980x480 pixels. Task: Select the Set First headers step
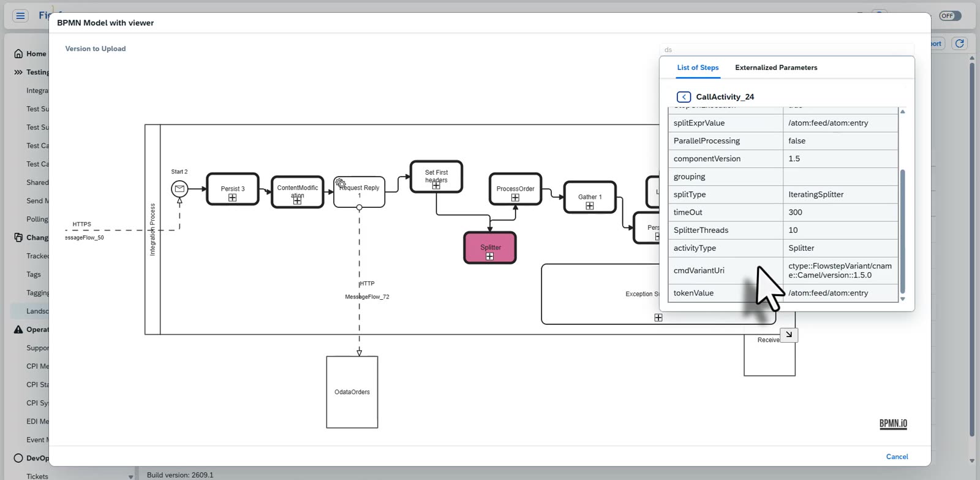pyautogui.click(x=436, y=177)
